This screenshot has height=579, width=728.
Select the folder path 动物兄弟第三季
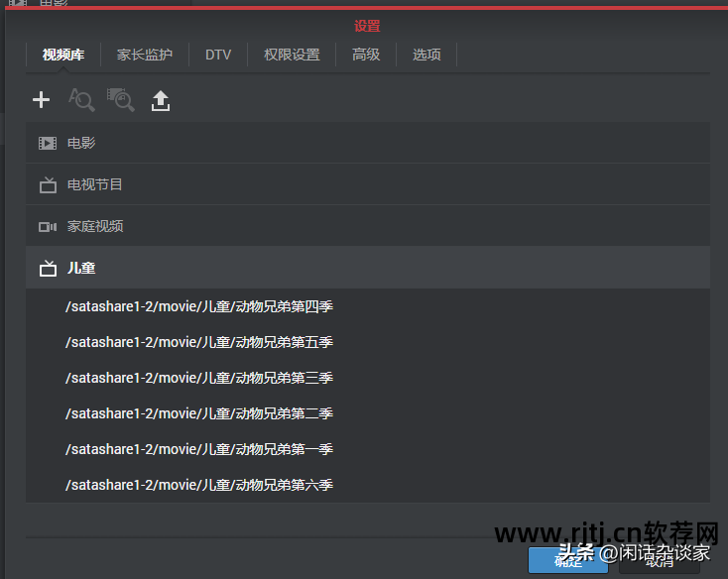pyautogui.click(x=199, y=378)
